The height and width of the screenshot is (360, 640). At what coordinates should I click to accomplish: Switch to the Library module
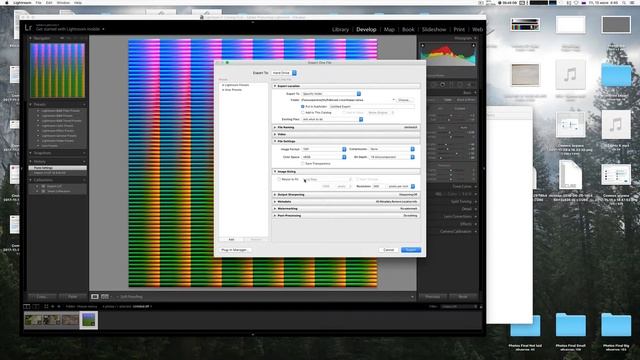[340, 29]
